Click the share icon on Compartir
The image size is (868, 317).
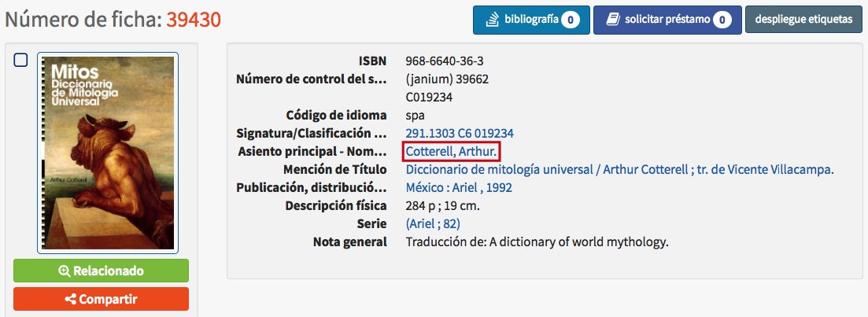click(70, 299)
